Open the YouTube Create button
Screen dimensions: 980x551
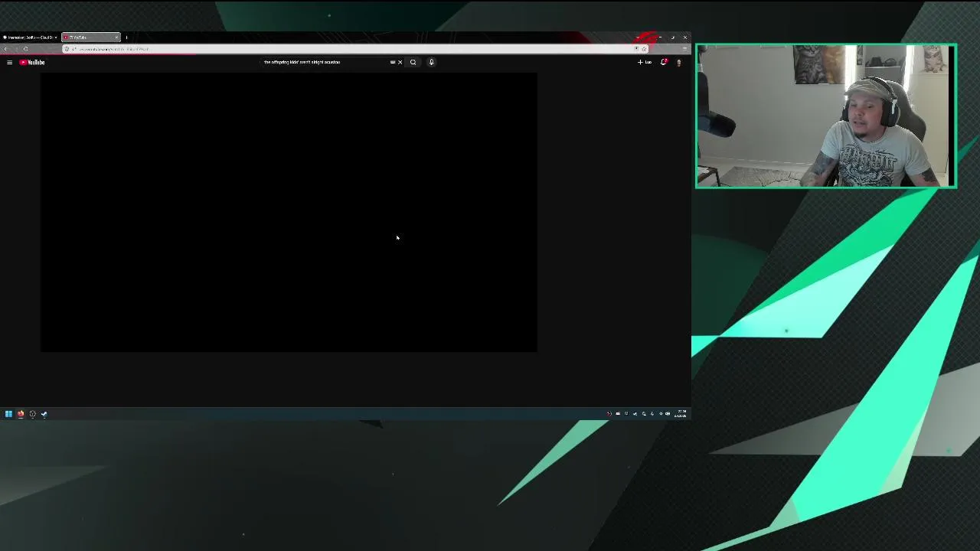click(x=645, y=62)
